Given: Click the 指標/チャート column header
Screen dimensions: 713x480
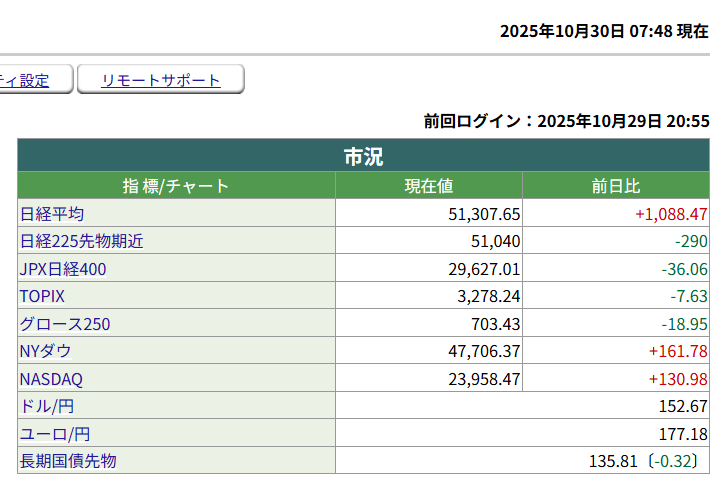Looking at the screenshot, I should [176, 186].
